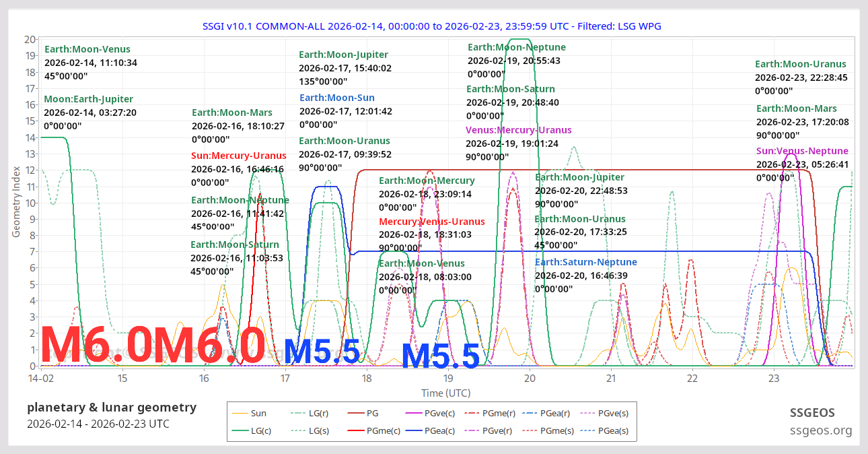Click the PGme(s) dotted red line icon
This screenshot has height=454, width=868.
[x=530, y=430]
